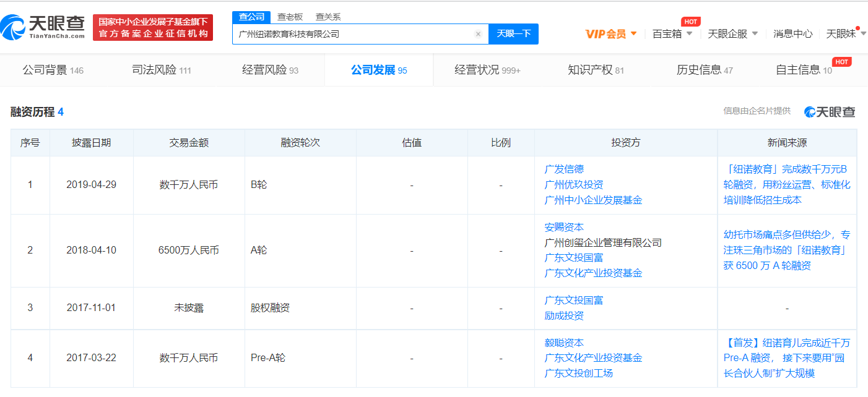Image resolution: width=868 pixels, height=397 pixels.
Task: Open investor 广发信德
Action: (564, 169)
